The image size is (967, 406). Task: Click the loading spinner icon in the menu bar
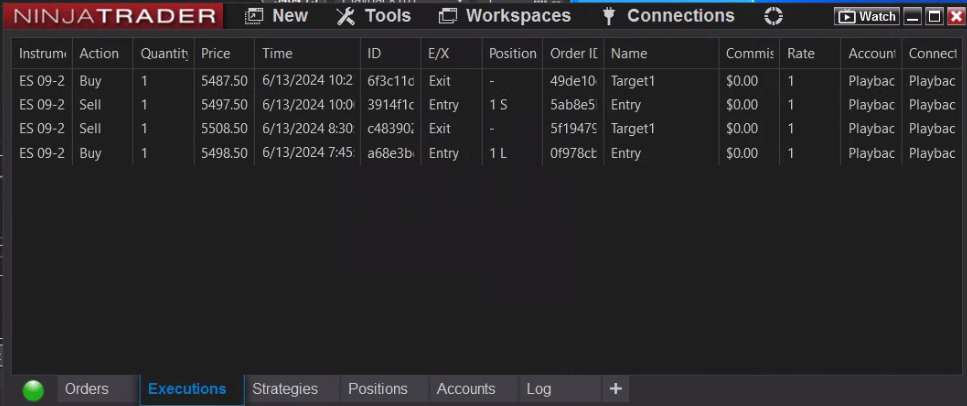pyautogui.click(x=773, y=16)
